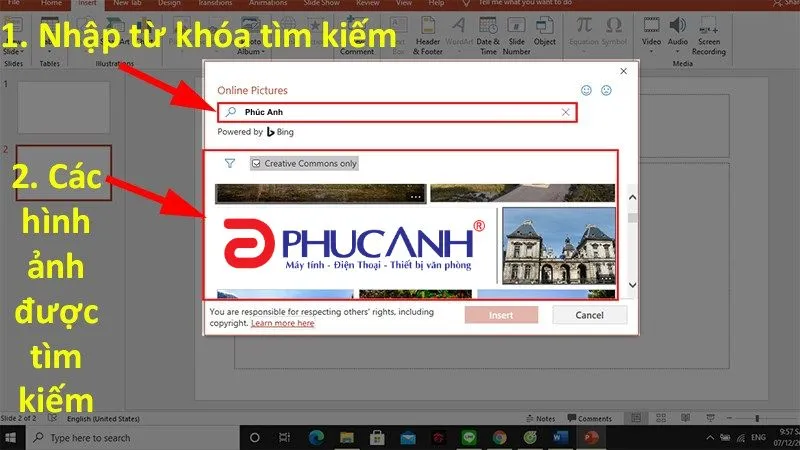Open the Mail app from the taskbar
The width and height of the screenshot is (800, 450).
click(408, 437)
